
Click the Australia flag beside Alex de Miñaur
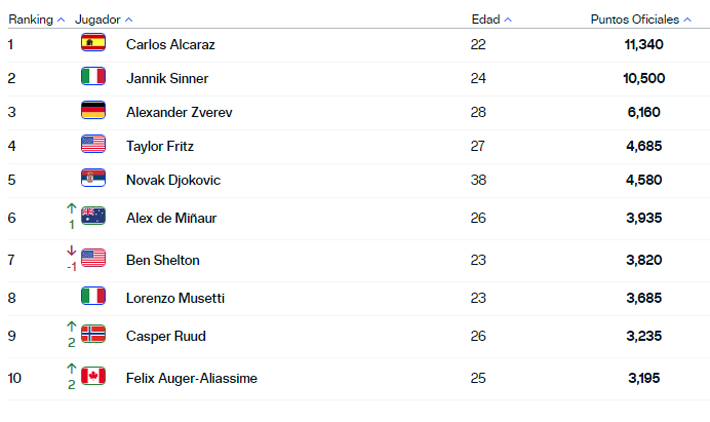click(93, 216)
